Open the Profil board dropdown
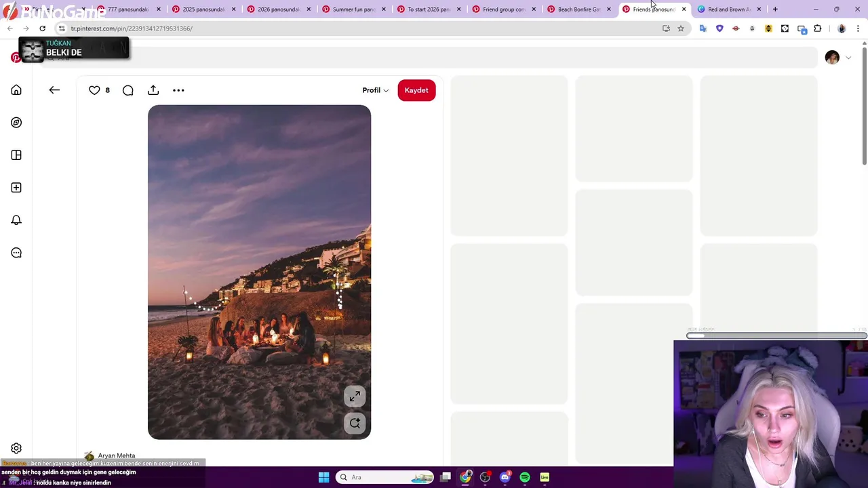Screen dimensions: 868x488 [375, 90]
